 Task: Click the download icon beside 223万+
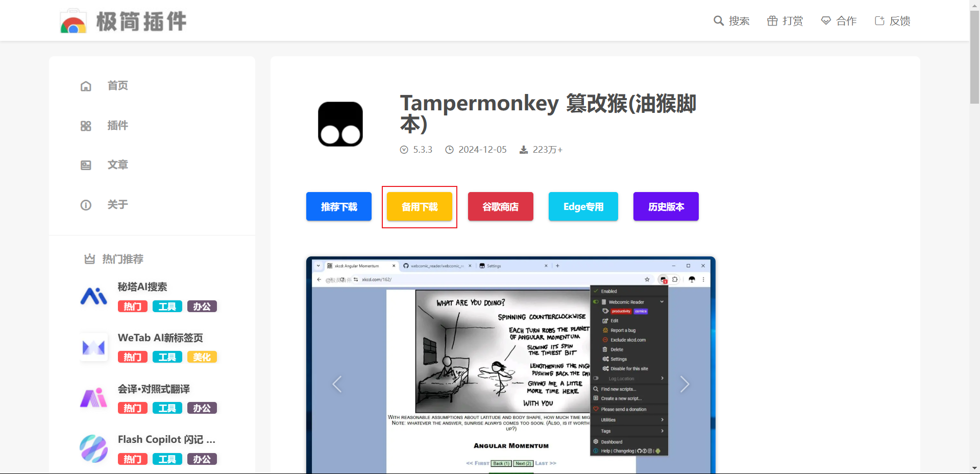pos(524,150)
